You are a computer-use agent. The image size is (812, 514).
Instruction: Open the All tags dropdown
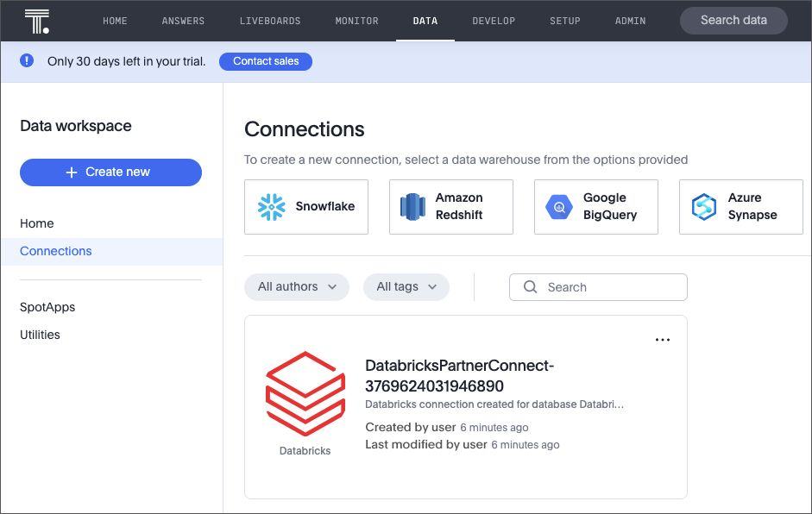(x=406, y=286)
